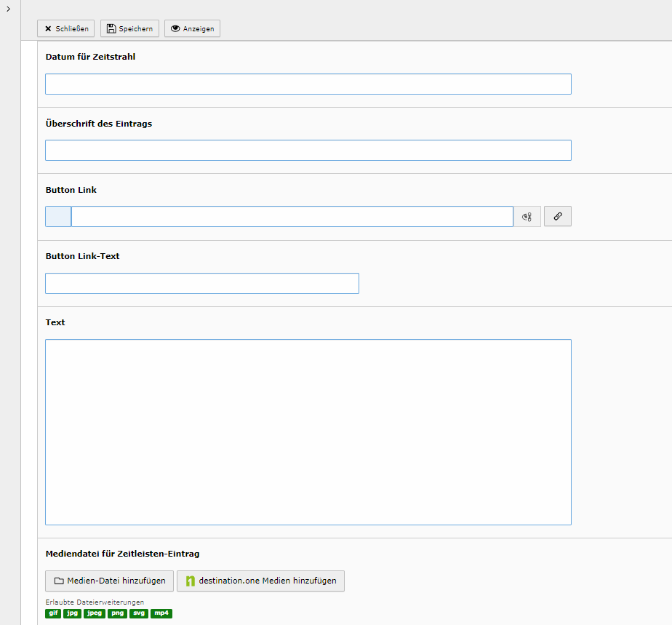Click the gif file extension badge
Screen dimensions: 672x625
(53, 613)
